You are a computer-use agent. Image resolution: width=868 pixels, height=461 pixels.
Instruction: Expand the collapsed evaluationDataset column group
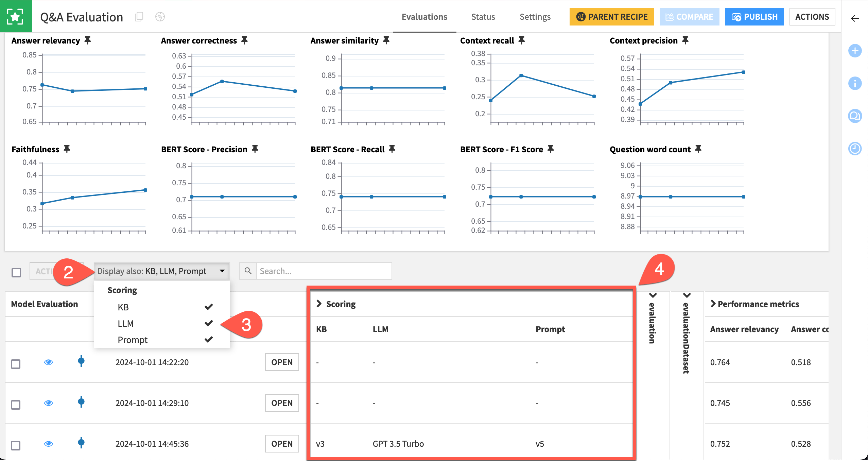click(x=687, y=295)
